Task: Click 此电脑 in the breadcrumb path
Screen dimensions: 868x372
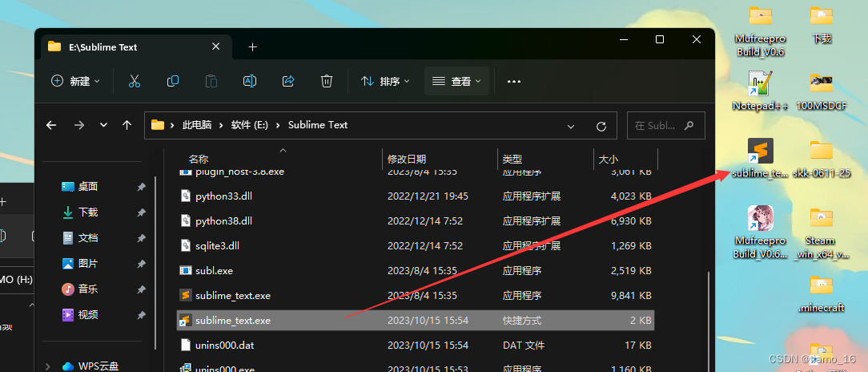Action: (x=197, y=125)
